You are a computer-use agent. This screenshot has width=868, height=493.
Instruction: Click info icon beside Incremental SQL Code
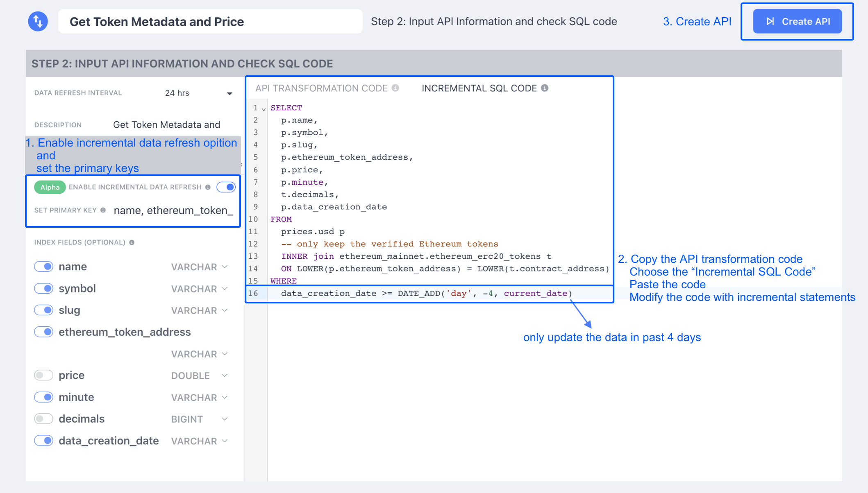click(545, 88)
